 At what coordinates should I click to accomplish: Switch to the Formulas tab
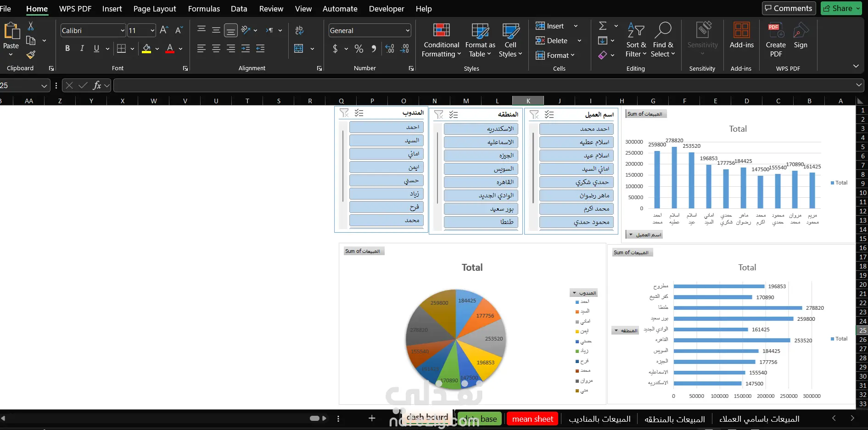pos(204,9)
